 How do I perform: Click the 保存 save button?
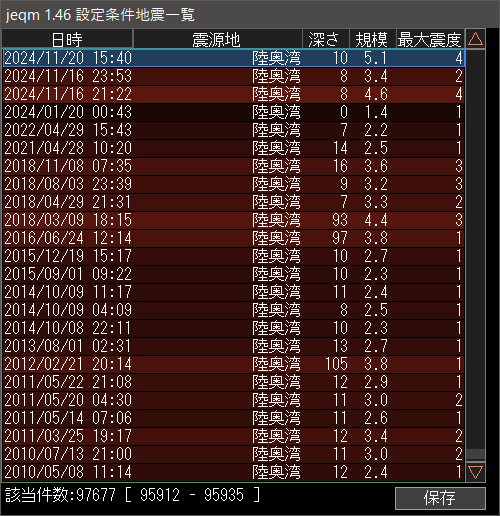click(x=440, y=498)
